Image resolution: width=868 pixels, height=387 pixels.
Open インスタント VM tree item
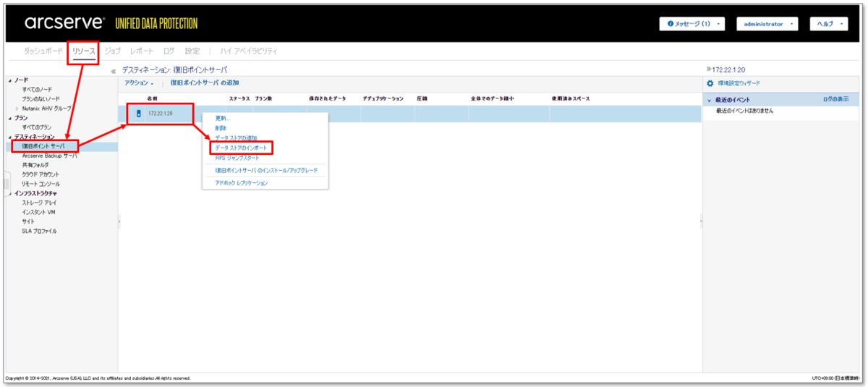coord(38,212)
